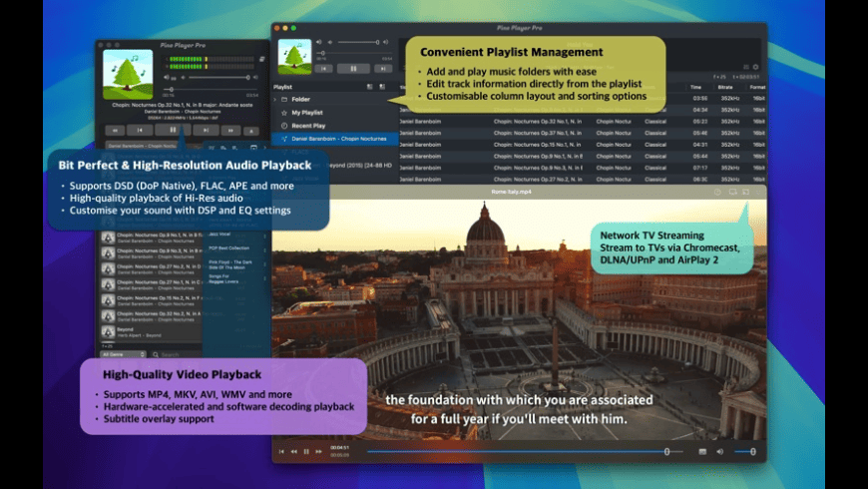Click the first playlist icon in Playlist header

(370, 87)
